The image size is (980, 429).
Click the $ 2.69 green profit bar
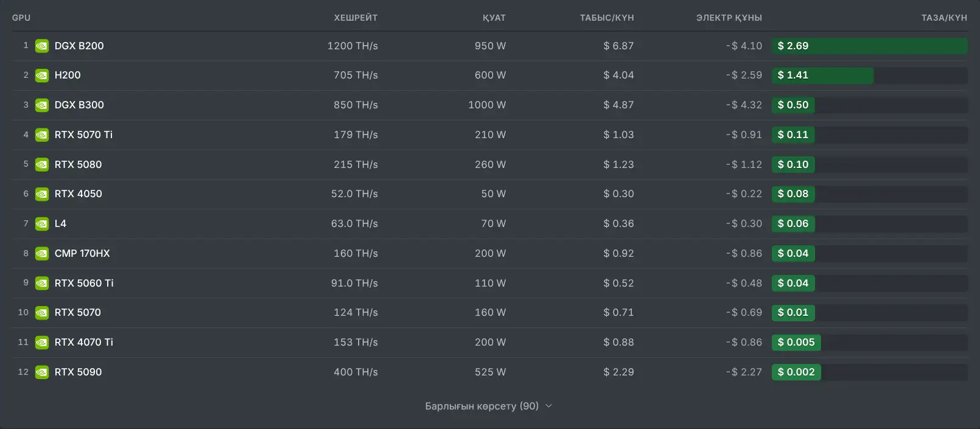869,46
